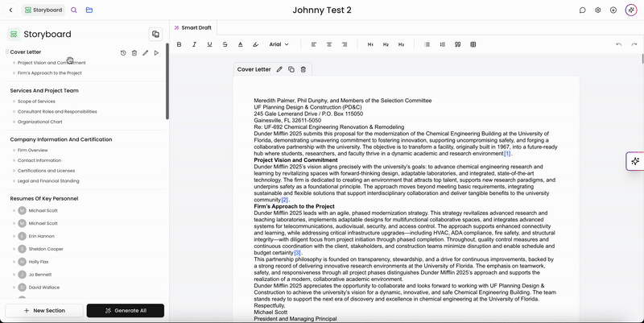The width and height of the screenshot is (644, 323).
Task: Open the settings gear icon
Action: [x=598, y=10]
